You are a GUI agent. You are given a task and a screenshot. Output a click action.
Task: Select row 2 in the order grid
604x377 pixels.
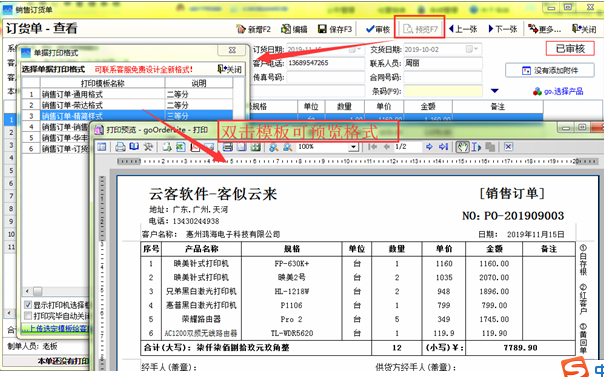[x=11, y=132]
